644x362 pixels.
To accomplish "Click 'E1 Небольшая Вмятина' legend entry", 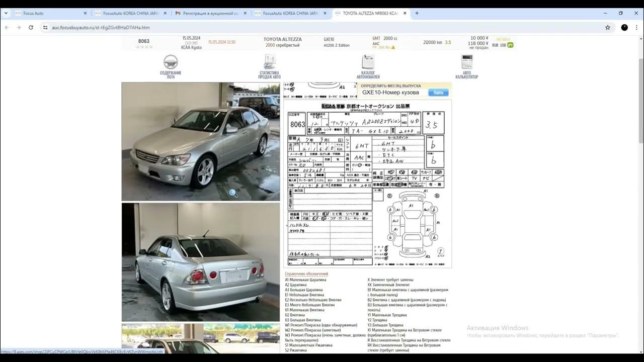I will click(304, 295).
